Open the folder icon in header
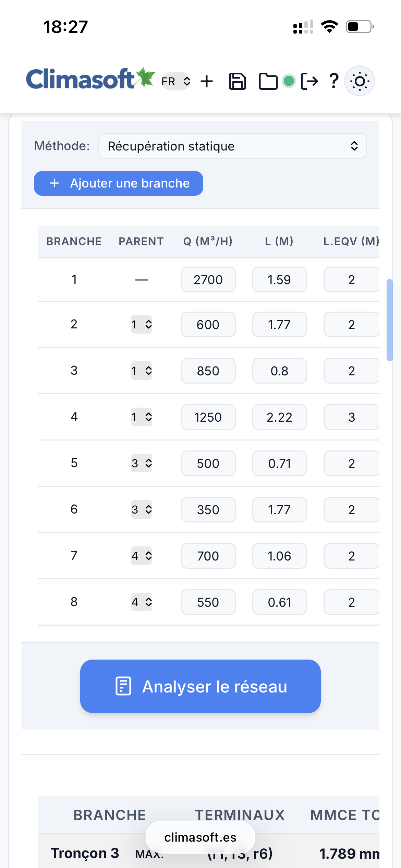The height and width of the screenshot is (868, 401). point(268,82)
